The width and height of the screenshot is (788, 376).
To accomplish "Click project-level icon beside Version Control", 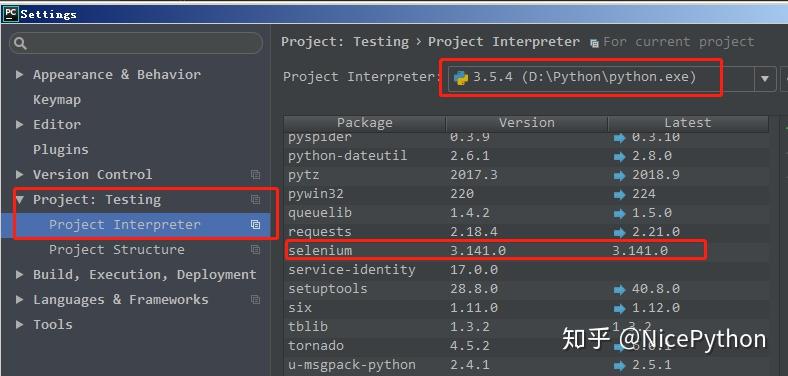I will [x=255, y=174].
